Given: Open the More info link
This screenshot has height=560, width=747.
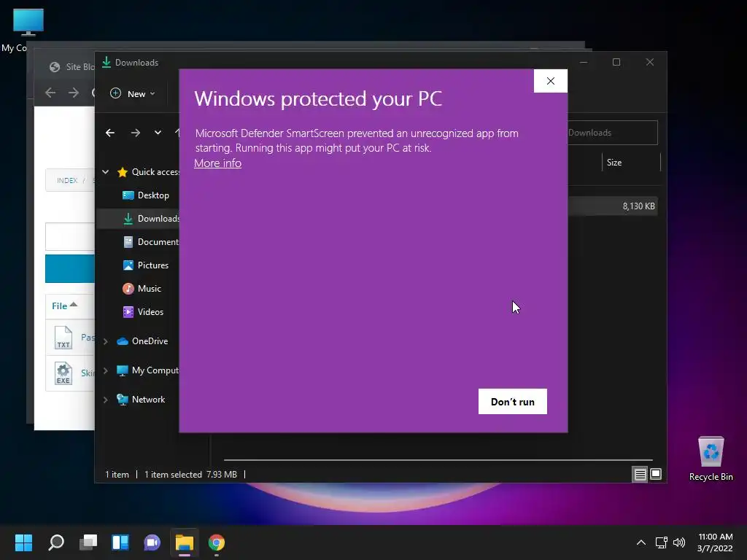Looking at the screenshot, I should pos(217,163).
